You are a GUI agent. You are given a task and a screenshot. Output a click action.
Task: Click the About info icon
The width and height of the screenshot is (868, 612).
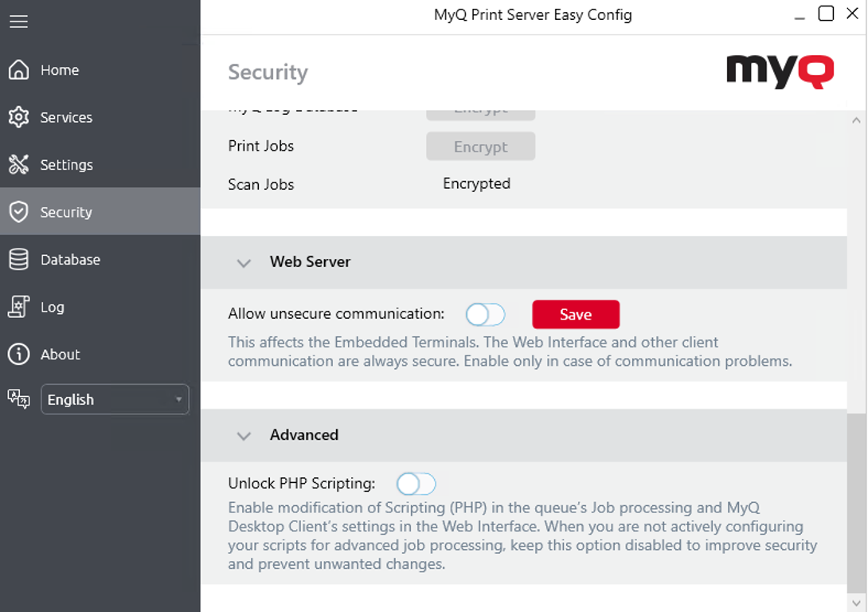(19, 354)
